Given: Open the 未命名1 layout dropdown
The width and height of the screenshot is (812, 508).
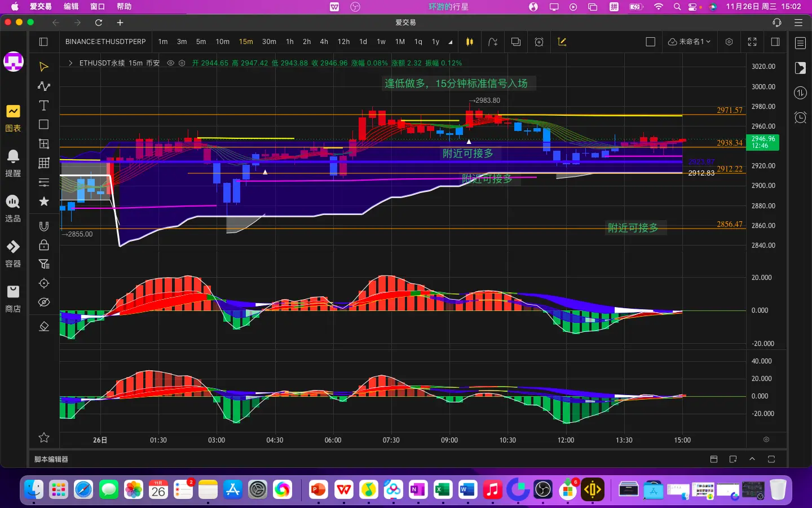Looking at the screenshot, I should point(689,42).
